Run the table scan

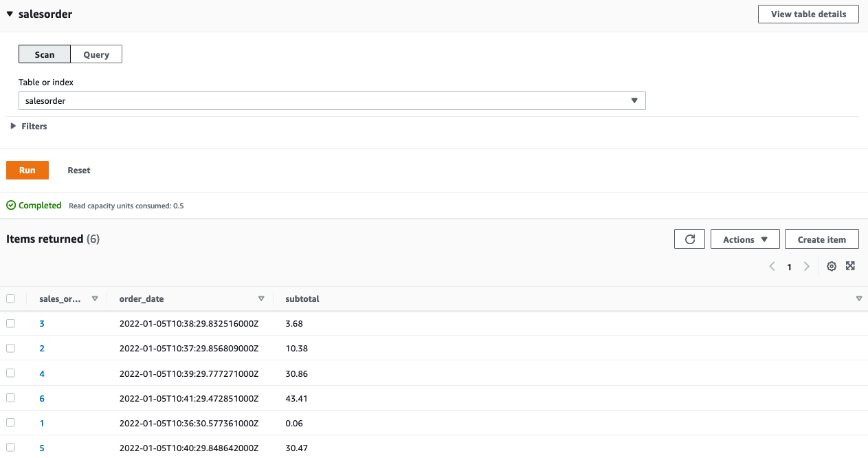tap(27, 170)
